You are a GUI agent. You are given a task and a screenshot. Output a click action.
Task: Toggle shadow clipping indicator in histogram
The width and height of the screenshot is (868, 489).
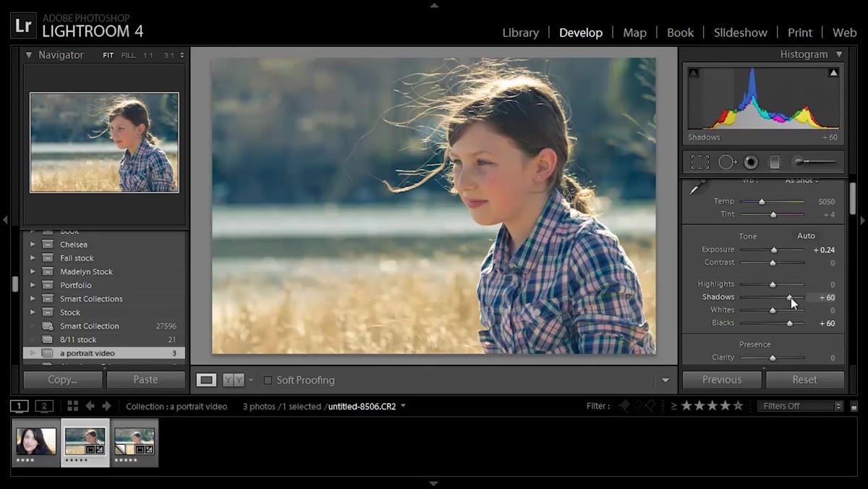pos(694,72)
